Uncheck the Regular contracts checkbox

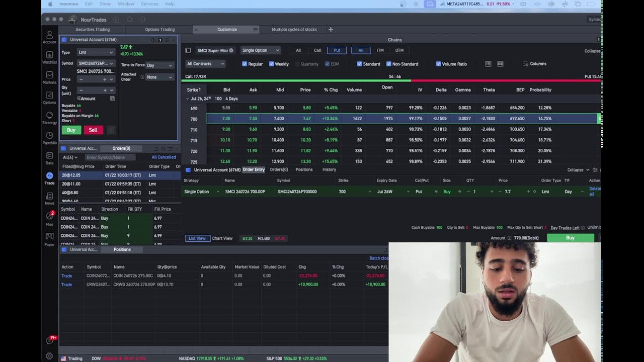(245, 64)
